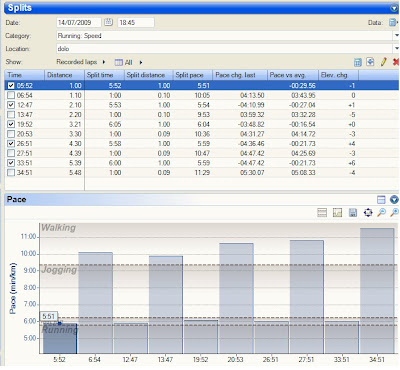This screenshot has height=370, width=400.
Task: Select the 20:53 bar in pace chart
Action: coord(236,298)
